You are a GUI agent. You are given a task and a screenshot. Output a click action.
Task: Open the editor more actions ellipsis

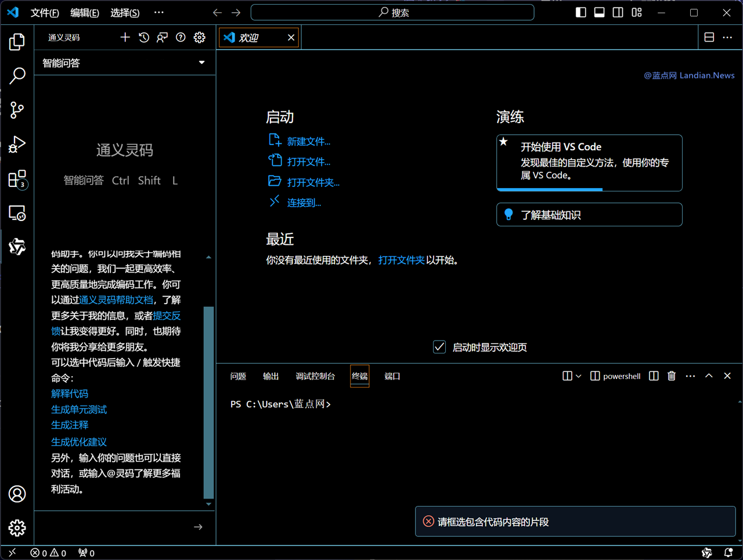click(x=727, y=38)
